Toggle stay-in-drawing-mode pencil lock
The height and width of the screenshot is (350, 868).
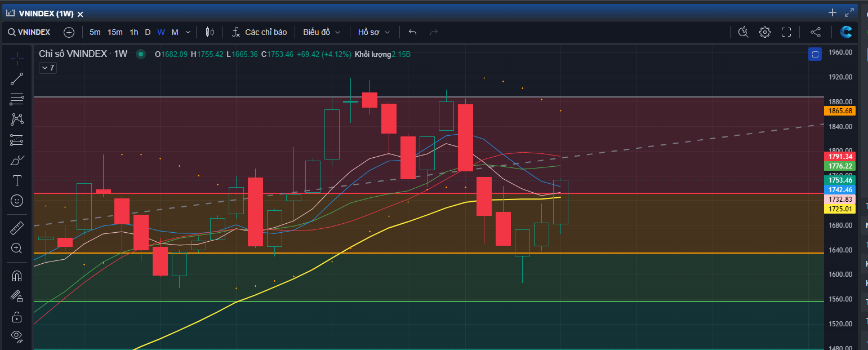(x=17, y=296)
